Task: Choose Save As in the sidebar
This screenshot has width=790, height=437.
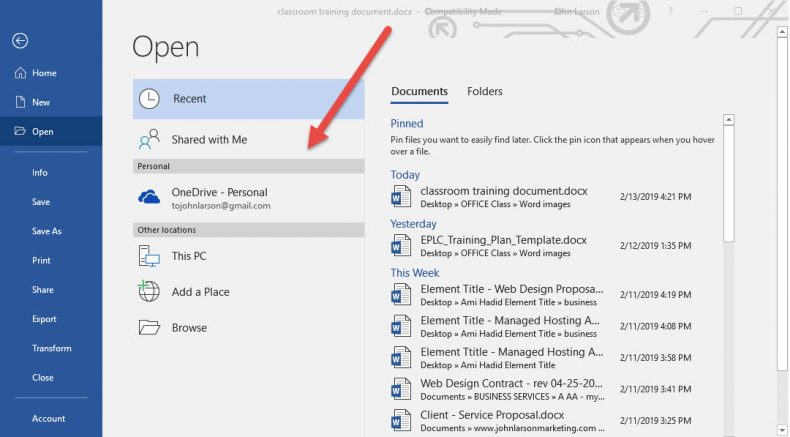Action: click(46, 231)
